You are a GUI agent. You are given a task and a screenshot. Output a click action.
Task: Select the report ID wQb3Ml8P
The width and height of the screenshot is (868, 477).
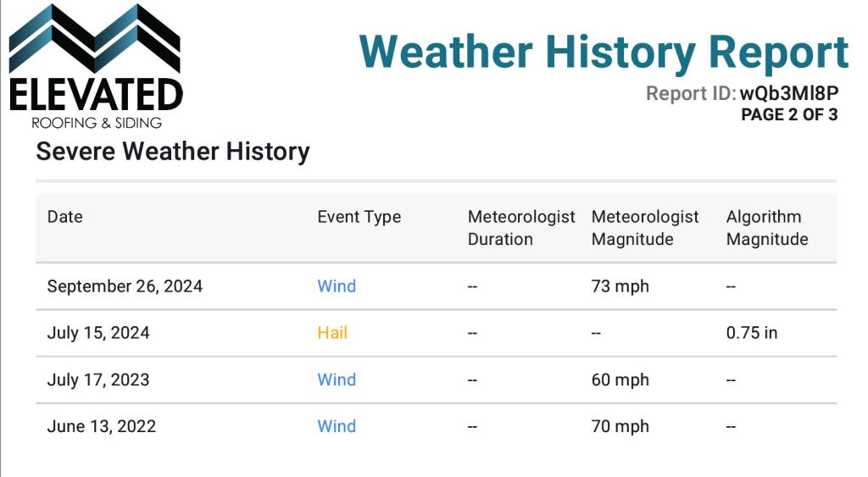[x=788, y=93]
